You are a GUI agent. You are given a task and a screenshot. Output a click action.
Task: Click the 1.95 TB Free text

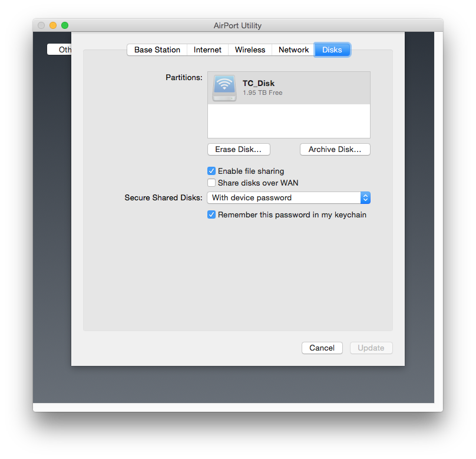[262, 93]
